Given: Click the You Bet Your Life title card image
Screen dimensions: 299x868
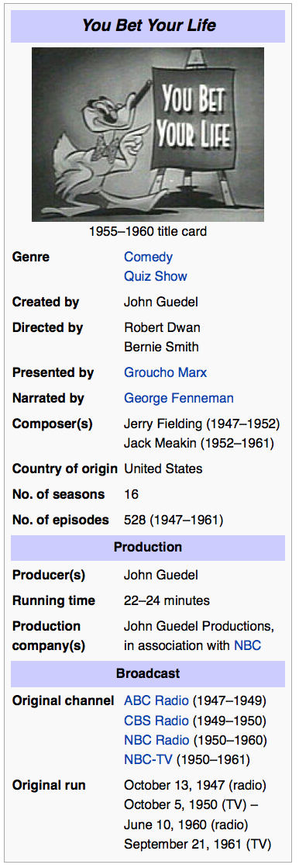Looking at the screenshot, I should 148,134.
